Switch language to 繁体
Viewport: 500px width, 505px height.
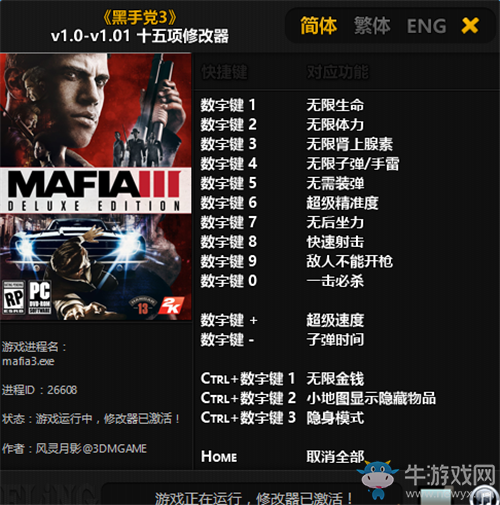(x=372, y=26)
